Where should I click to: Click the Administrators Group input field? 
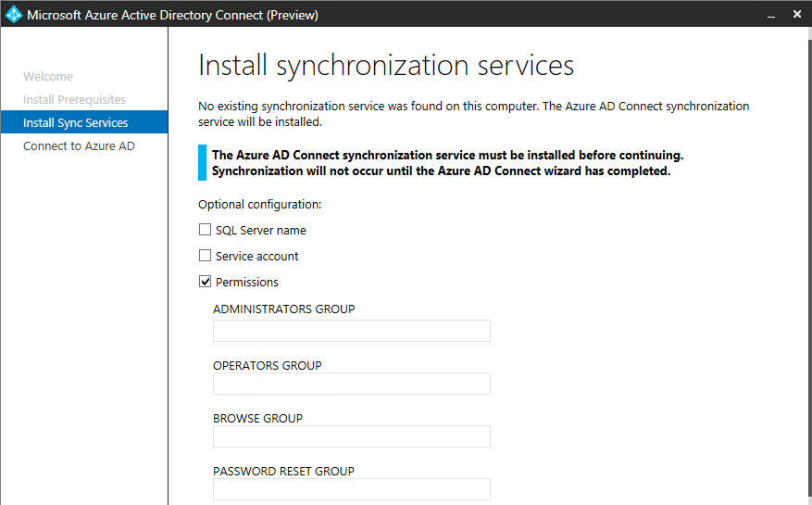click(x=351, y=331)
